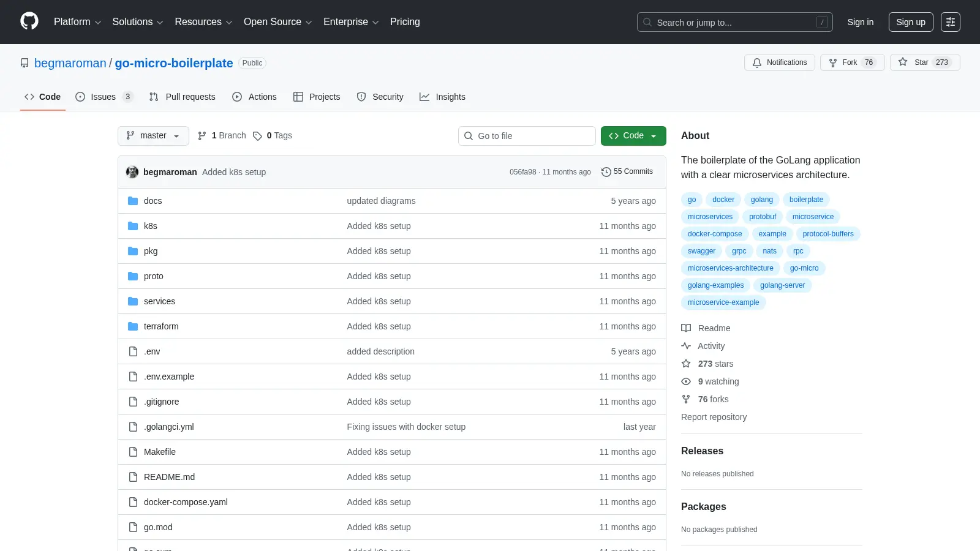Open the master branch dropdown
Image resolution: width=980 pixels, height=551 pixels.
click(153, 136)
